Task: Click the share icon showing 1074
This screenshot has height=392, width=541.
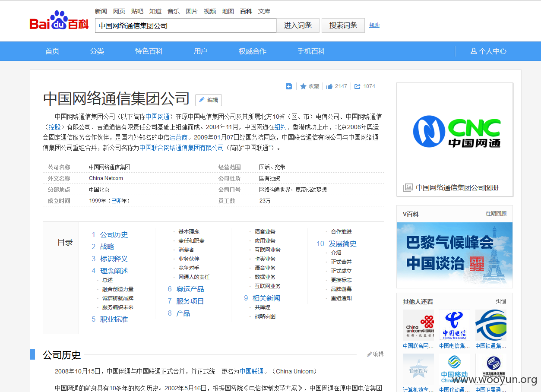Action: [x=358, y=86]
